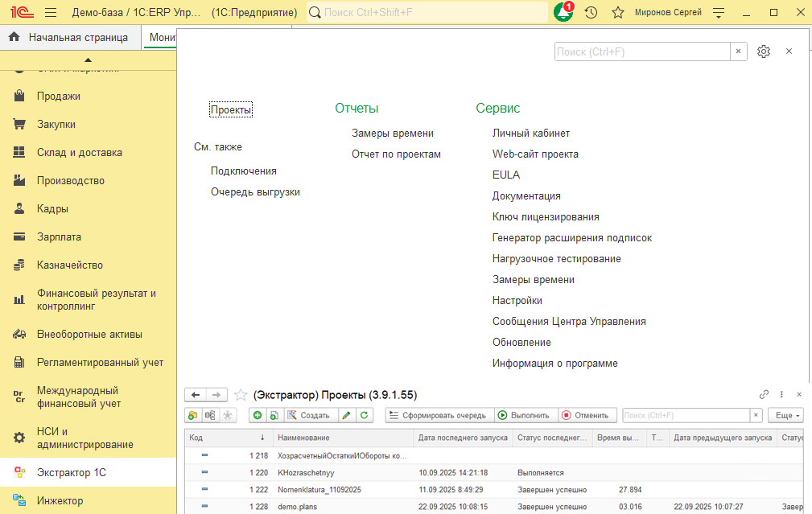Viewport: 812px width, 514px height.
Task: Open the 1C main menu hamburger icon
Action: [51, 12]
